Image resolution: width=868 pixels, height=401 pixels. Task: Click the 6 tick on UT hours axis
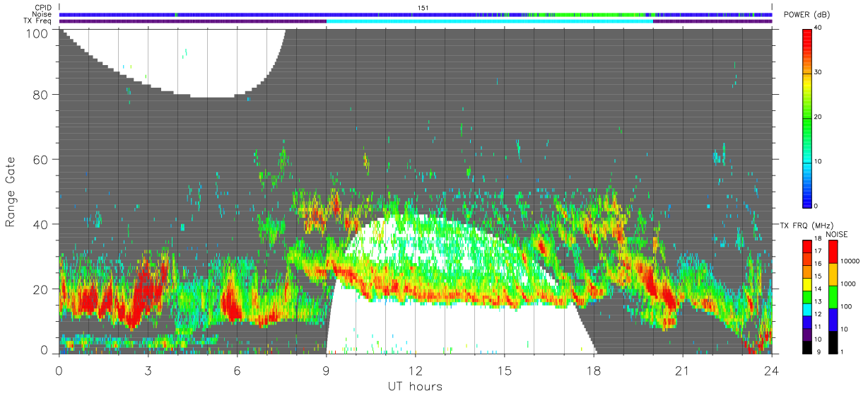click(x=237, y=370)
